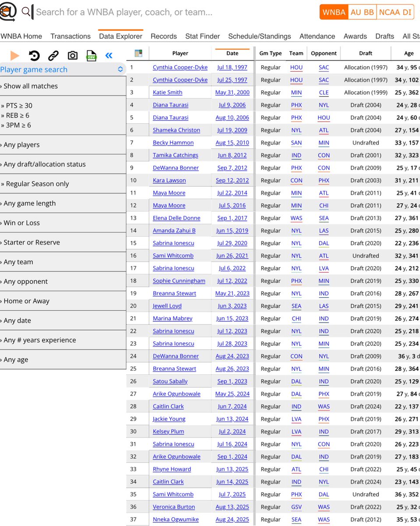The width and height of the screenshot is (420, 526).
Task: Open the Aug 24, 2023 game link
Action: (x=232, y=356)
